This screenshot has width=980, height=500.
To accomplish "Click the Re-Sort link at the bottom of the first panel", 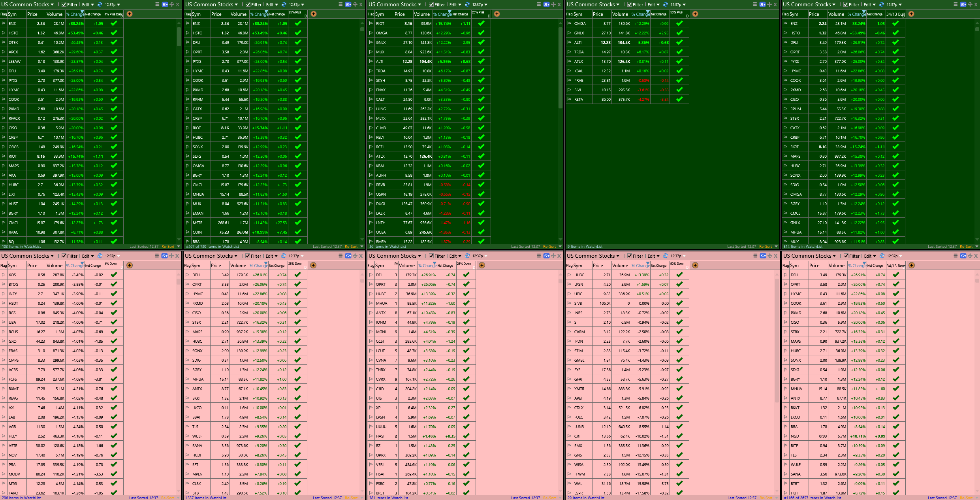I will pos(169,246).
